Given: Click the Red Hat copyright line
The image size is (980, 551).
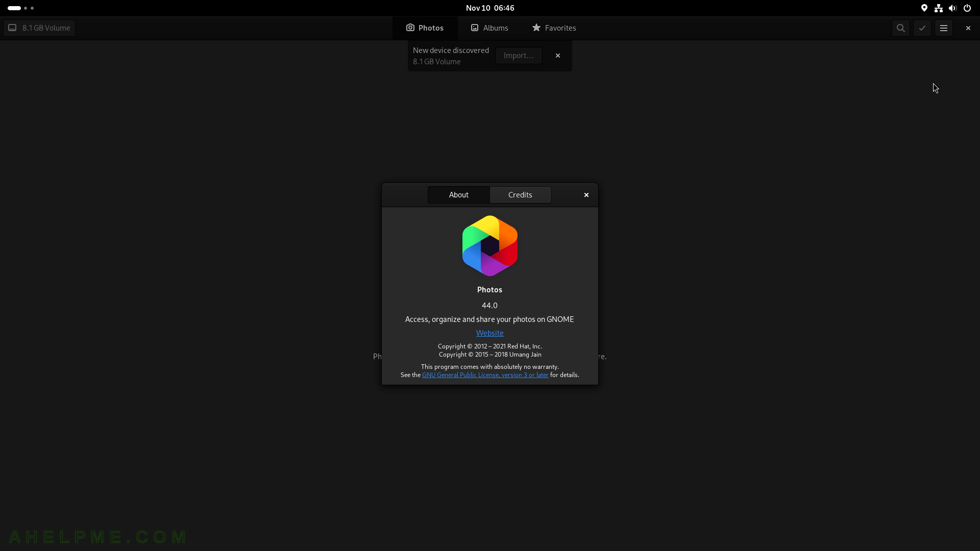Looking at the screenshot, I should click(x=489, y=346).
